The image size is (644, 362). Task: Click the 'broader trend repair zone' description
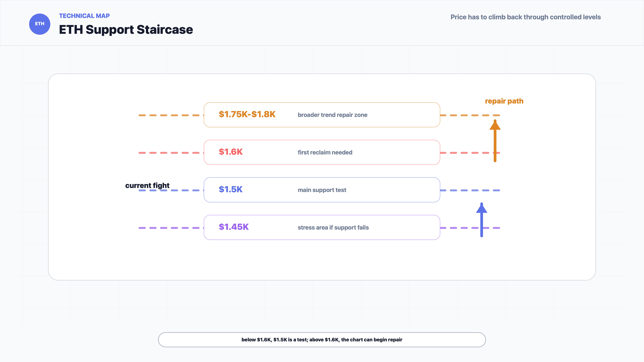pyautogui.click(x=332, y=115)
